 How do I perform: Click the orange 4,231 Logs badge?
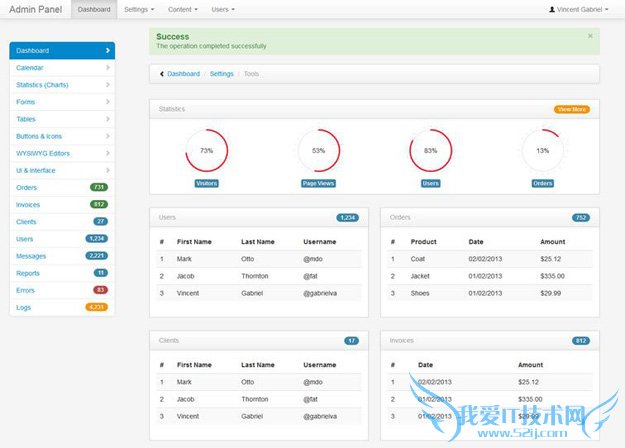click(x=96, y=307)
